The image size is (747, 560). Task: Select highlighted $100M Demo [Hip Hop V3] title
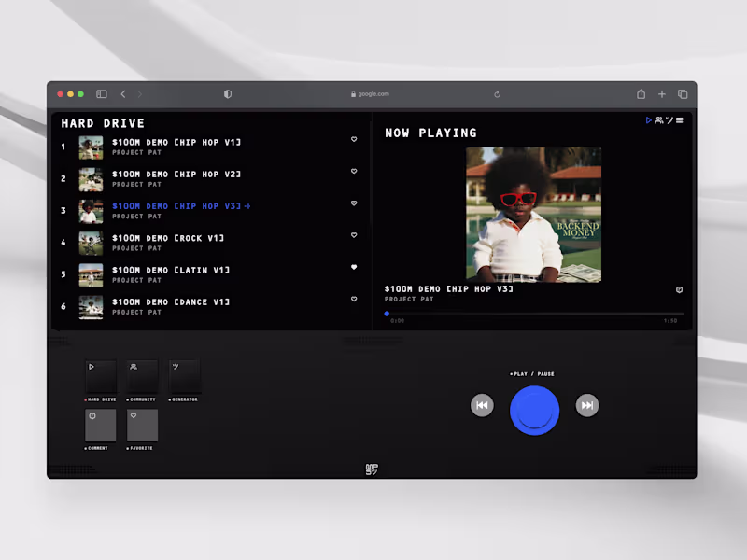(176, 206)
